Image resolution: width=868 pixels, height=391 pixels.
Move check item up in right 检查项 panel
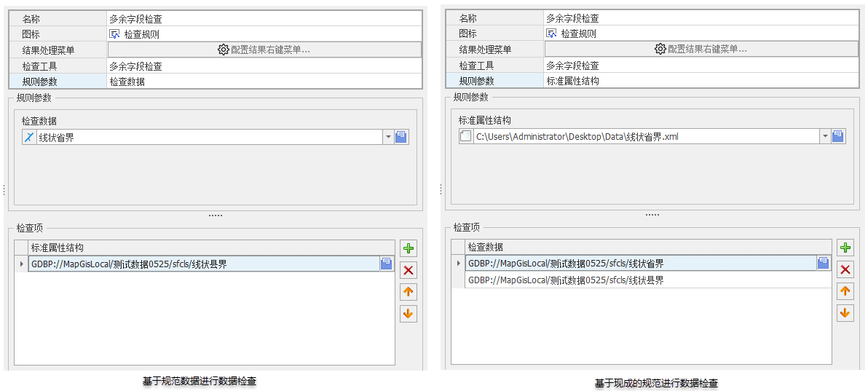coord(845,292)
